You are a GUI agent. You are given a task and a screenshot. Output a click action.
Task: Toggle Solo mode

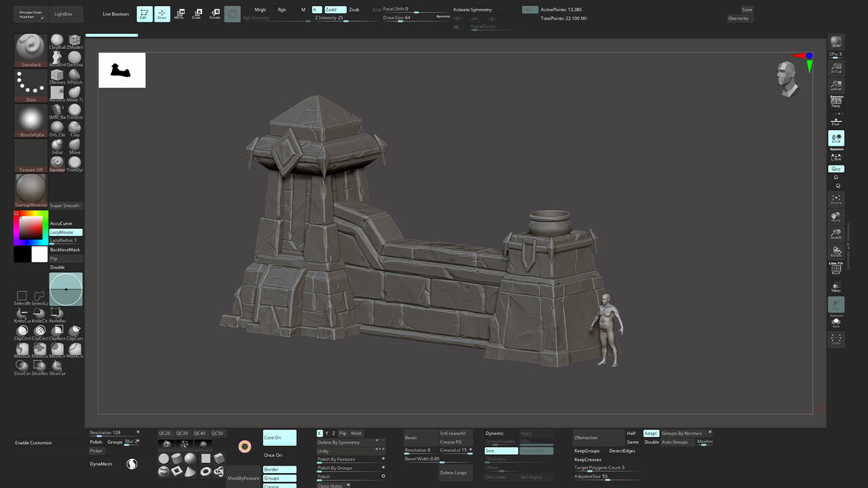836,323
